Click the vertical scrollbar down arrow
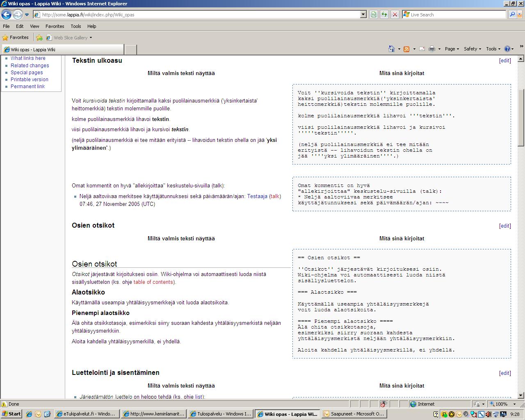 pyautogui.click(x=521, y=395)
